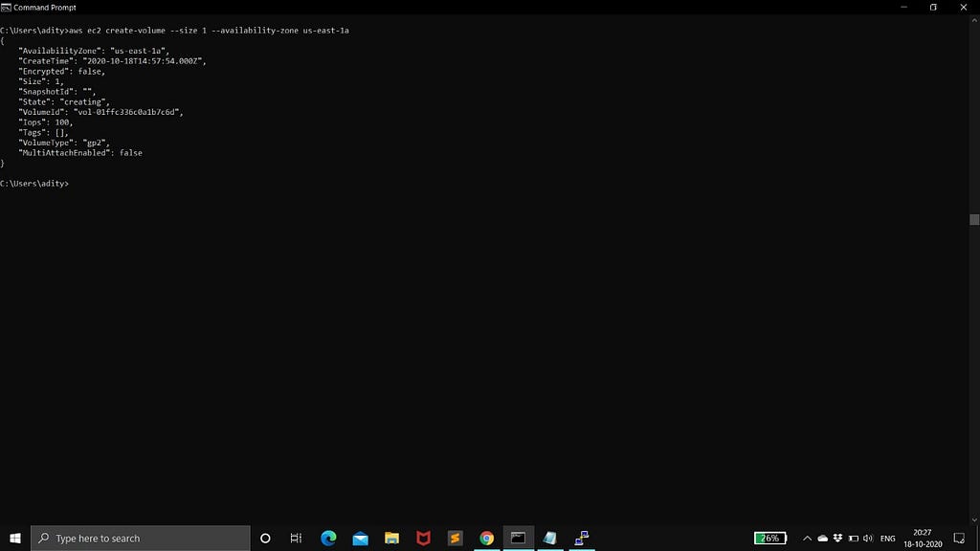Open McAfee security icon in taskbar
Viewport: 980px width, 551px height.
click(x=423, y=538)
